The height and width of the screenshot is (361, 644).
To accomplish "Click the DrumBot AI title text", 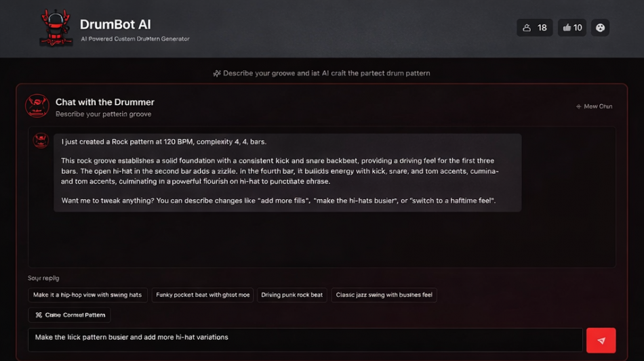I will [115, 24].
